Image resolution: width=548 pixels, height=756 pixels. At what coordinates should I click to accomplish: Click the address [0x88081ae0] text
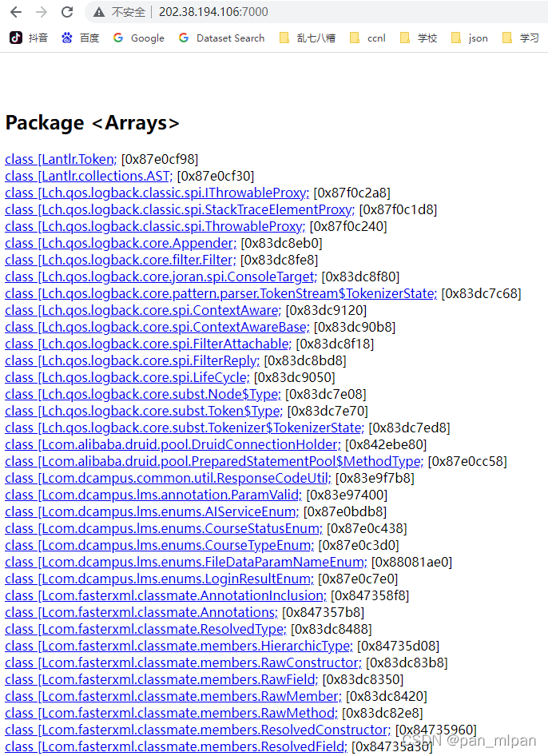tap(412, 562)
